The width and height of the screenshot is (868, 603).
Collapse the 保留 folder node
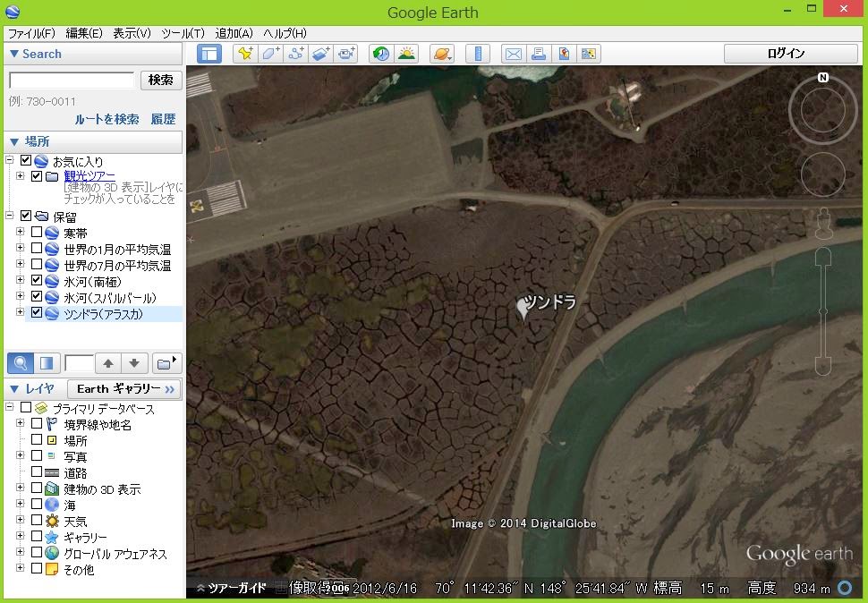click(x=10, y=216)
